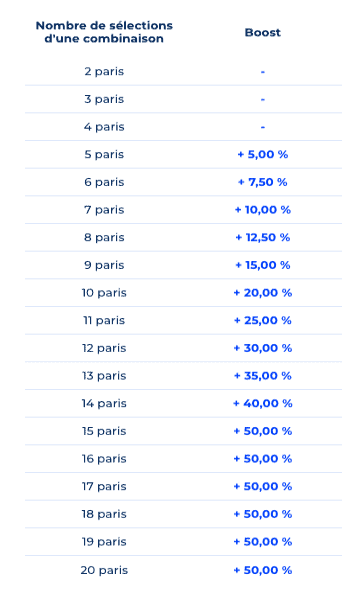
Task: Click the + 50,00 % value for 15 paris
Action: (x=262, y=431)
